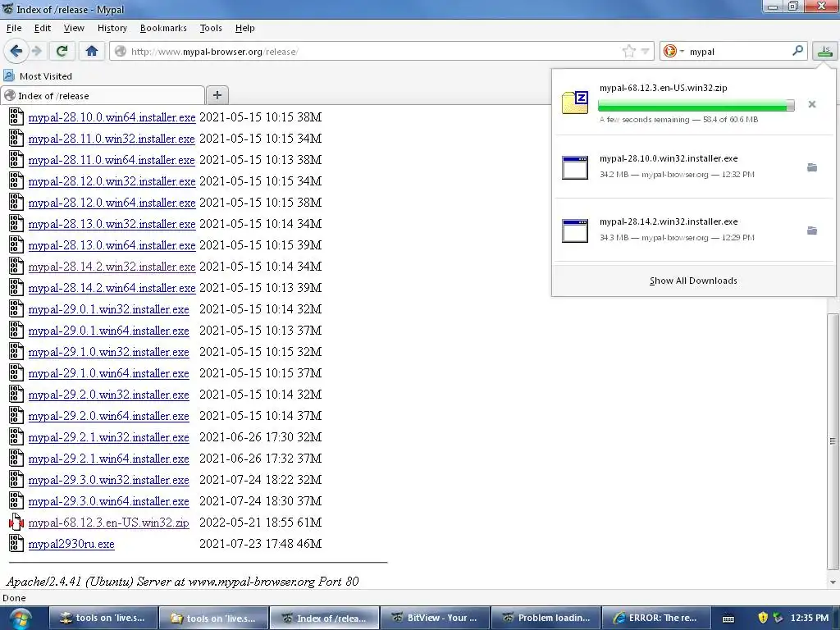The width and height of the screenshot is (840, 630).
Task: Click binary icon beside mypal-28.11.0.win64
Action: 16,159
